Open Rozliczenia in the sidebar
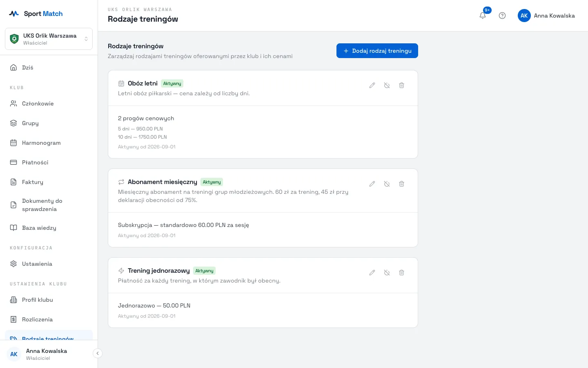This screenshot has width=588, height=368. click(x=49, y=319)
